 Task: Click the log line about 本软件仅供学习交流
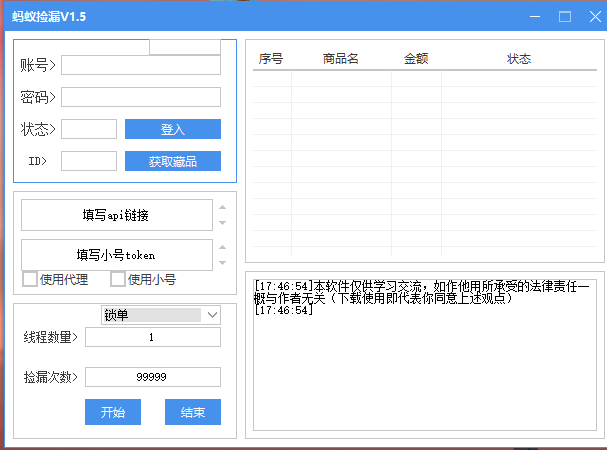(x=422, y=292)
